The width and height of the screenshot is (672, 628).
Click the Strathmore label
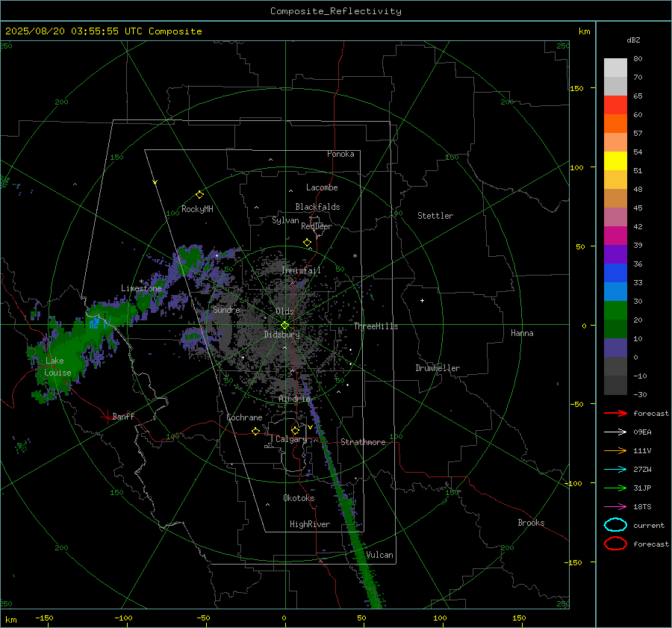363,442
